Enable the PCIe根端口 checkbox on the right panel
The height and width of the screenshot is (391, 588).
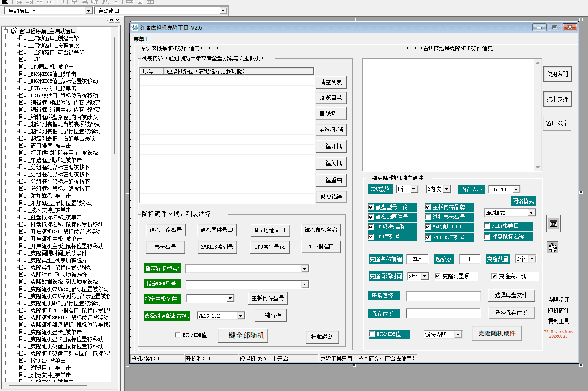pyautogui.click(x=486, y=226)
